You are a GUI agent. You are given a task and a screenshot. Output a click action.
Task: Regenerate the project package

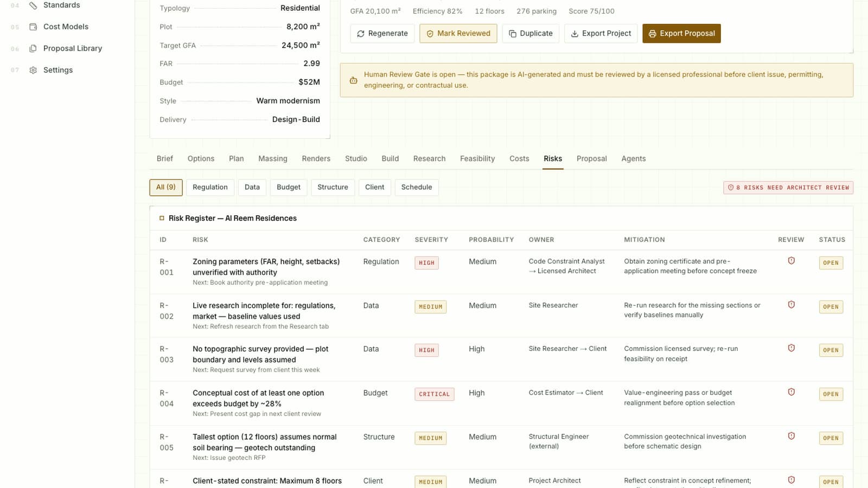coord(382,34)
